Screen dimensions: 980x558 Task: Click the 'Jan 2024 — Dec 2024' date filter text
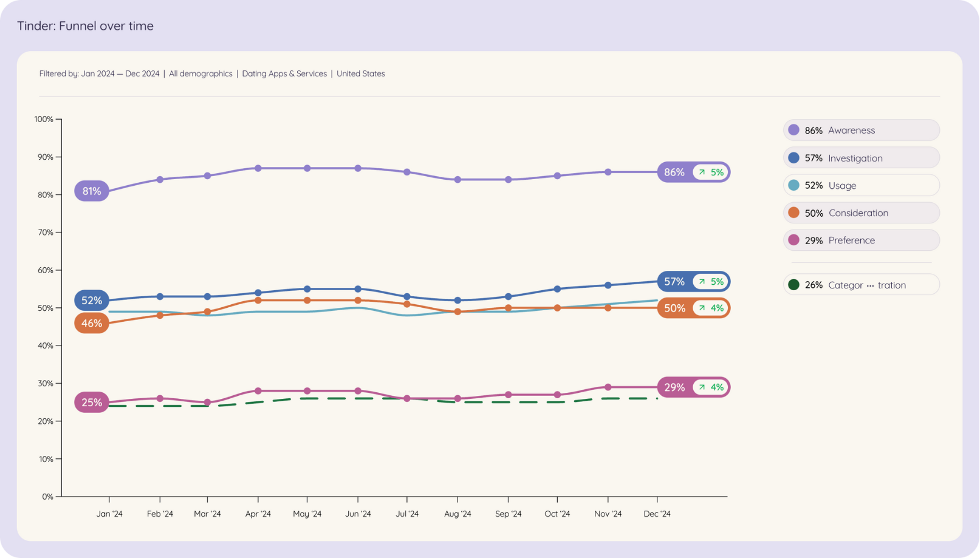click(120, 73)
